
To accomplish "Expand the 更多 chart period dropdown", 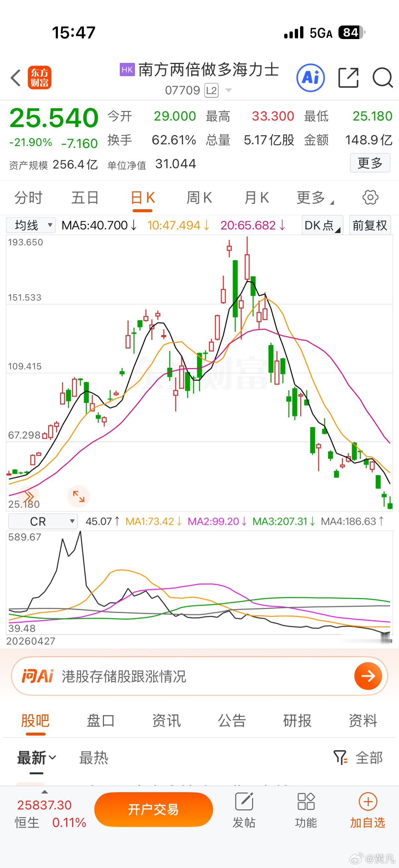I will (315, 198).
